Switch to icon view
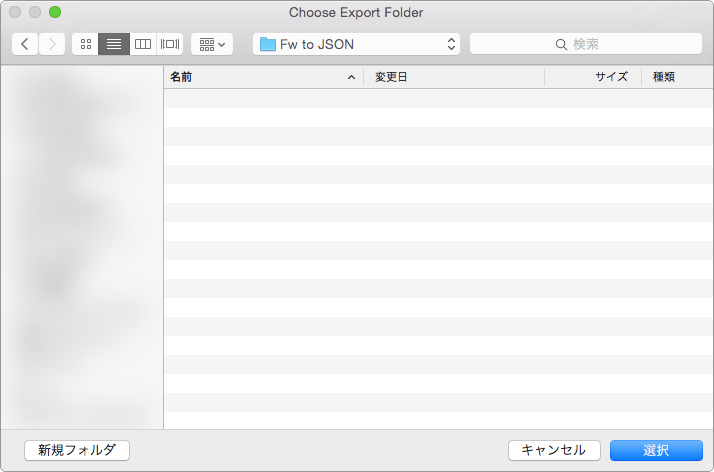714x472 pixels. click(85, 44)
